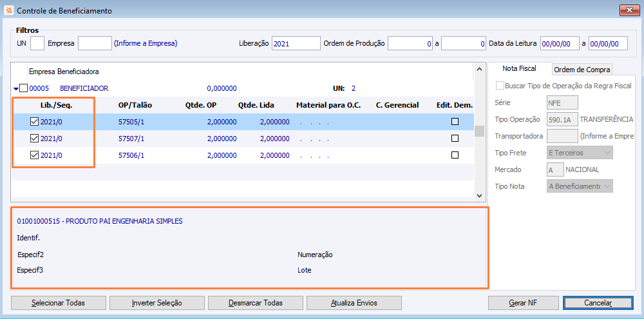Image resolution: width=644 pixels, height=319 pixels.
Task: Click the Data da Leitura start date field
Action: point(560,43)
